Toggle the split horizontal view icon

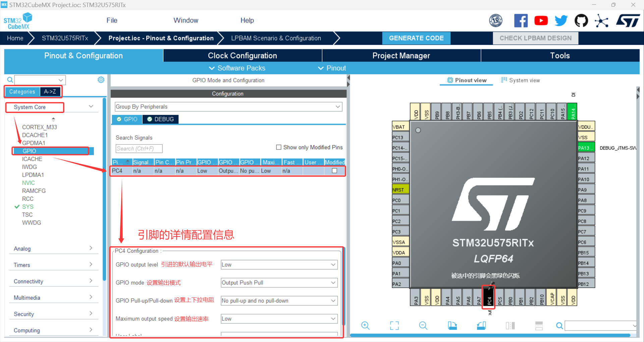click(x=539, y=326)
